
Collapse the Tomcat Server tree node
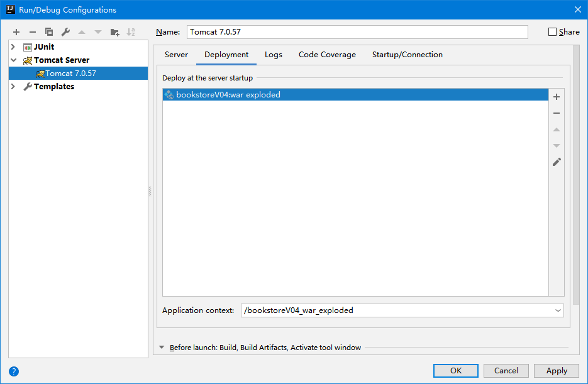point(13,60)
